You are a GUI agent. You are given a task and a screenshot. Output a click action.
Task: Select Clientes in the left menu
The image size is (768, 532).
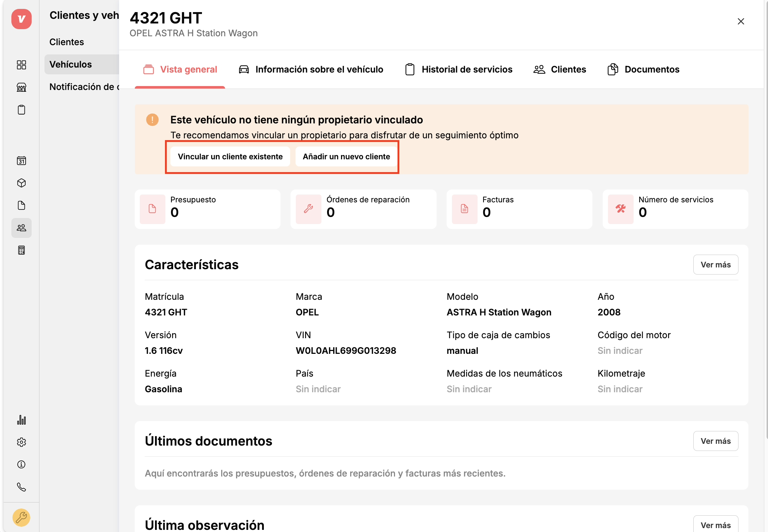click(x=67, y=42)
